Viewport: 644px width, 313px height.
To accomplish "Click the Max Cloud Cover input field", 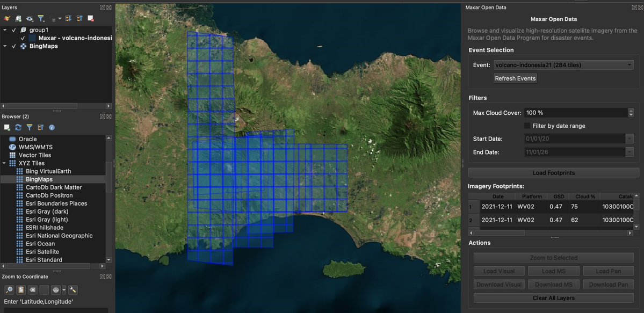I will [x=575, y=113].
